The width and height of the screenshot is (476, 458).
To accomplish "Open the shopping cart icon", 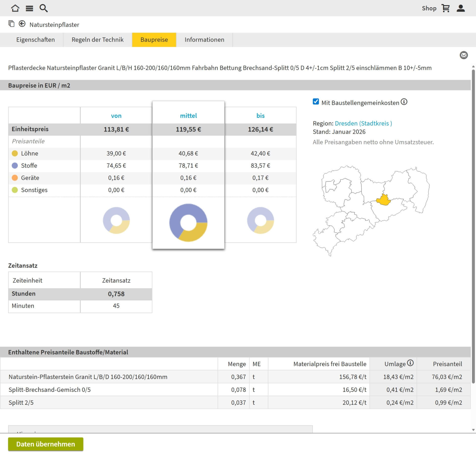I will tap(446, 8).
